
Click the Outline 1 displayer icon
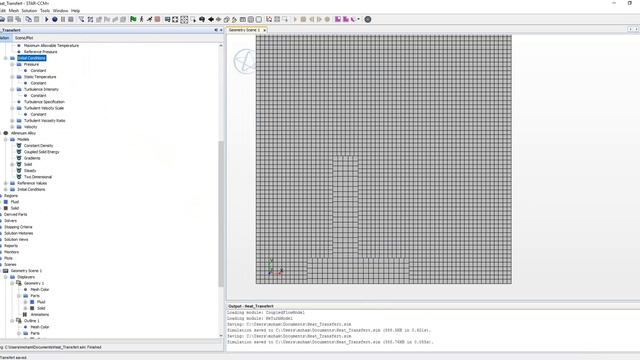click(19, 320)
